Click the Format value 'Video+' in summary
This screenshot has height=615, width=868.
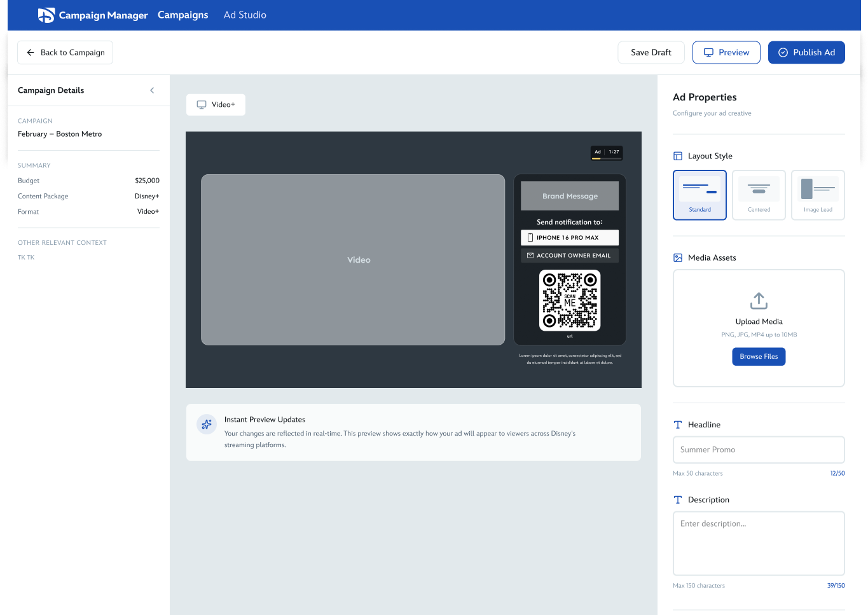(x=148, y=212)
